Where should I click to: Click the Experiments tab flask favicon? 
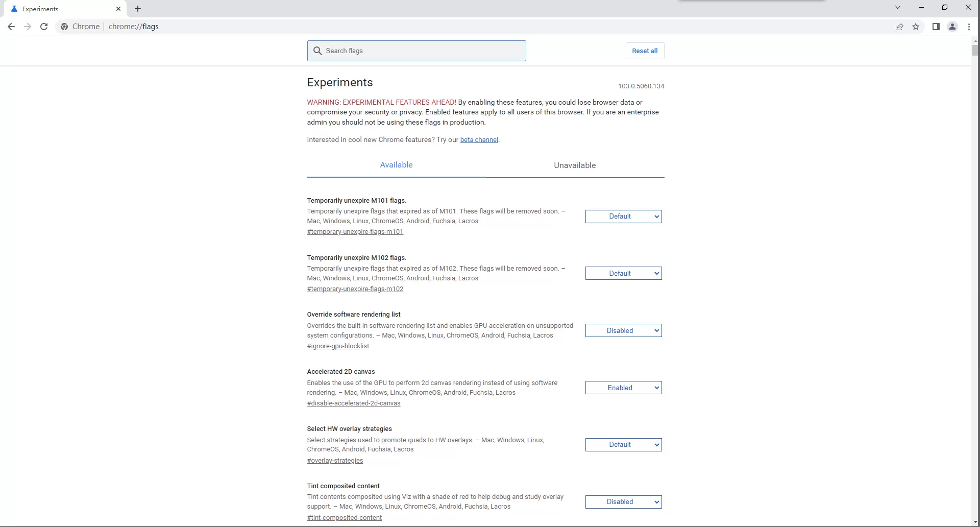[14, 9]
